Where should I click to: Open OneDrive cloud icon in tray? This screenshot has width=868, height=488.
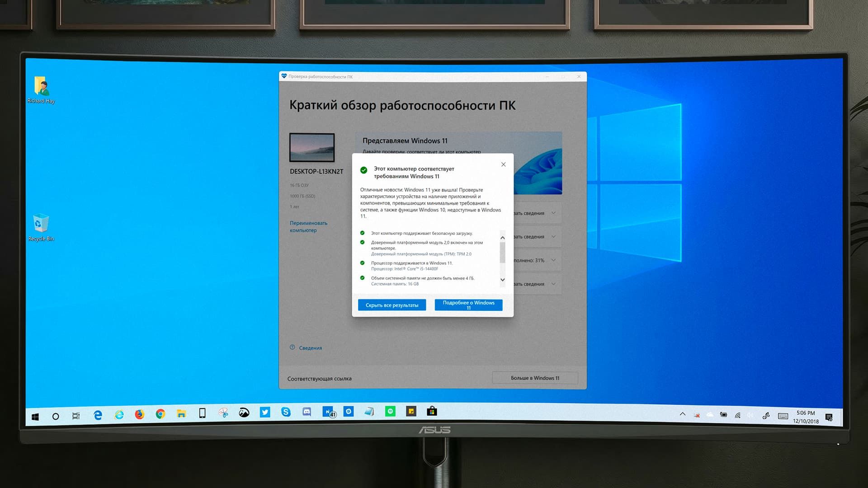pos(710,415)
